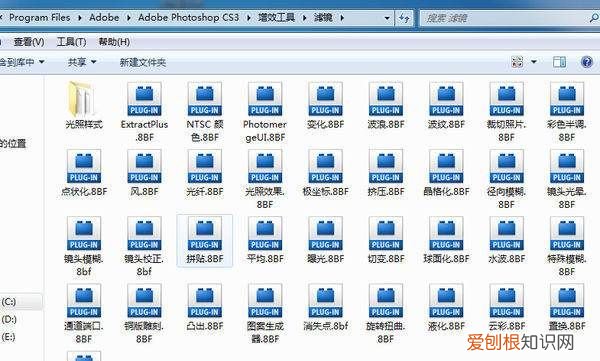Expand the arrow after Adobe in path

point(128,18)
